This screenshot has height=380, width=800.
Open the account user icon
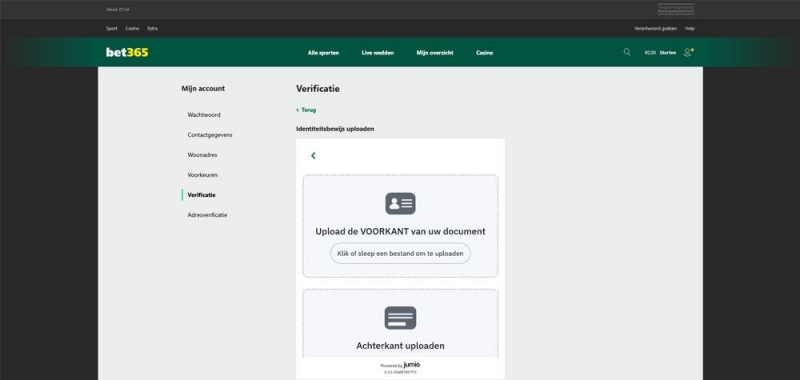(x=688, y=52)
